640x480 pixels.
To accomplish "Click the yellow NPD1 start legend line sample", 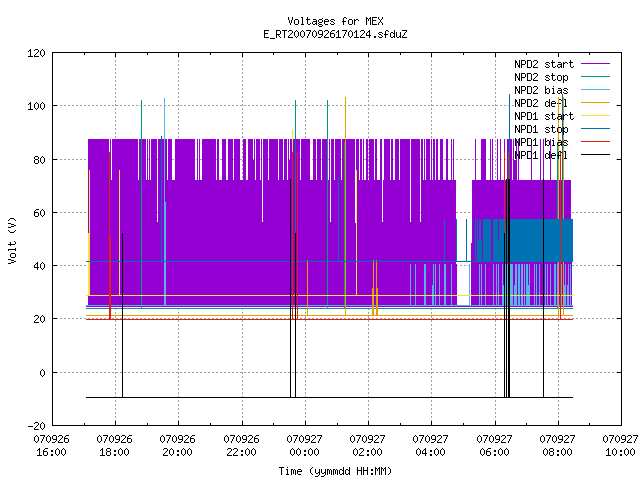I will point(595,116).
